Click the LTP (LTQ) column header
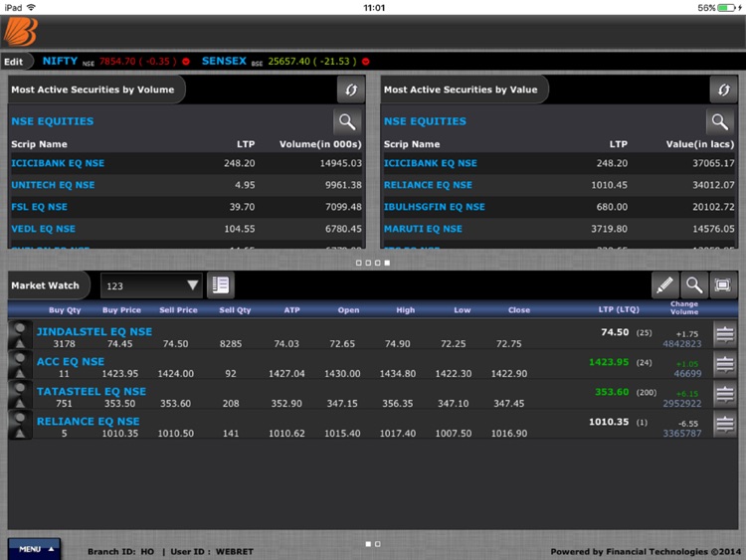 click(x=619, y=309)
